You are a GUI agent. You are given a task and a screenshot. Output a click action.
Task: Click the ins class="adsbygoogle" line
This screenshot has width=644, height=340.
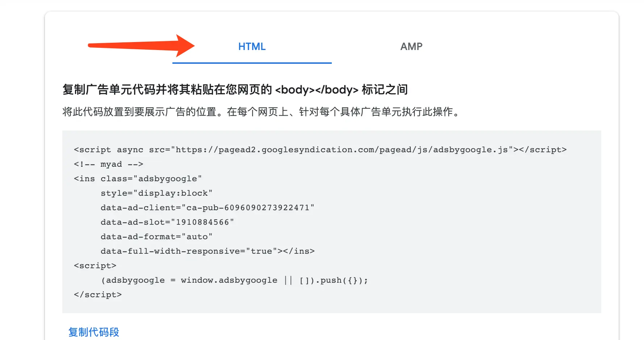(138, 179)
